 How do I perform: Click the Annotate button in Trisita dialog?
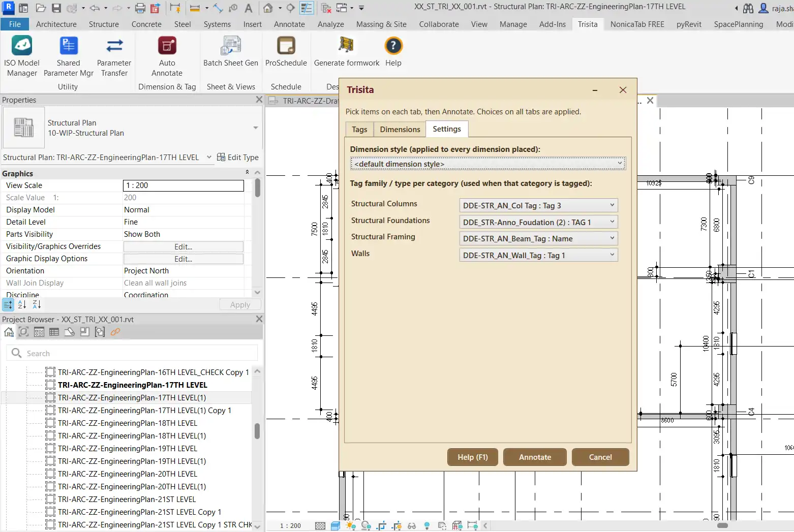pyautogui.click(x=535, y=457)
